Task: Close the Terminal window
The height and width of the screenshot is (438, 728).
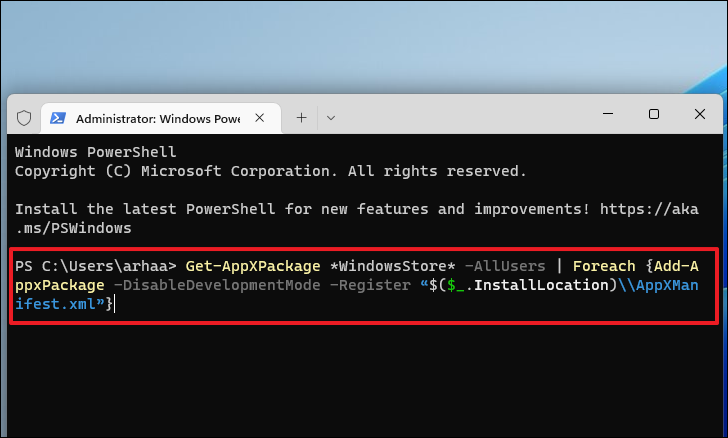Action: (700, 114)
